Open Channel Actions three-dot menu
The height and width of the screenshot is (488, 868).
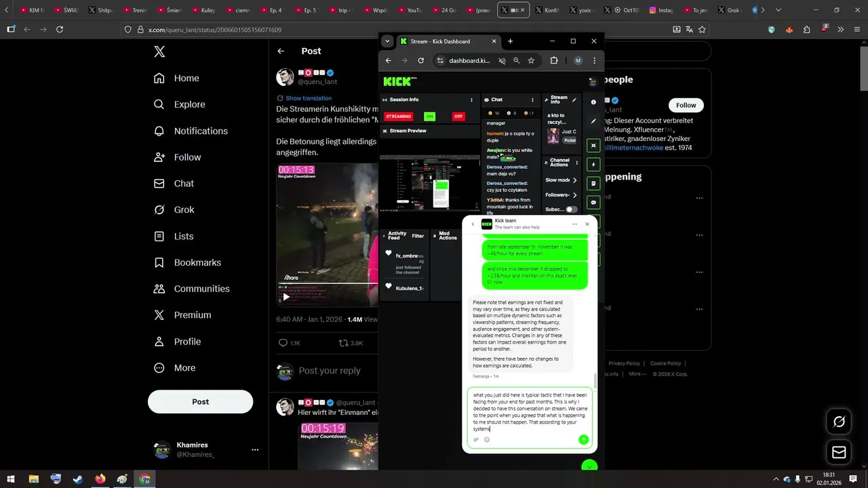(577, 163)
